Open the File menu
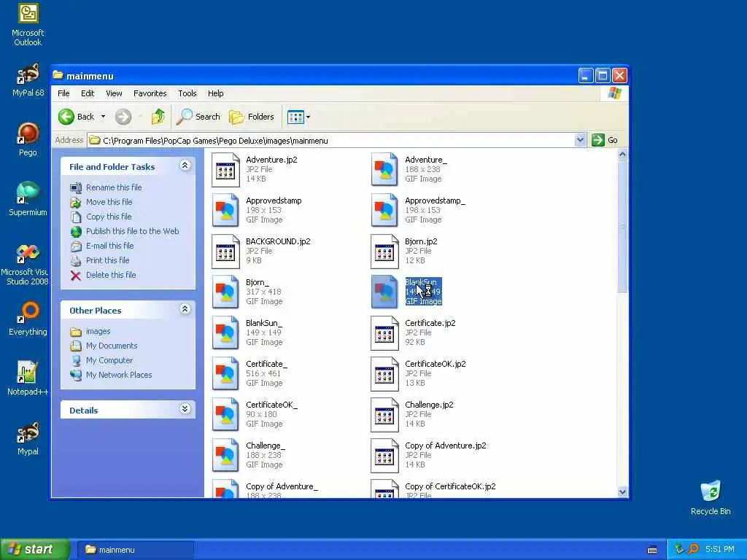 [63, 93]
